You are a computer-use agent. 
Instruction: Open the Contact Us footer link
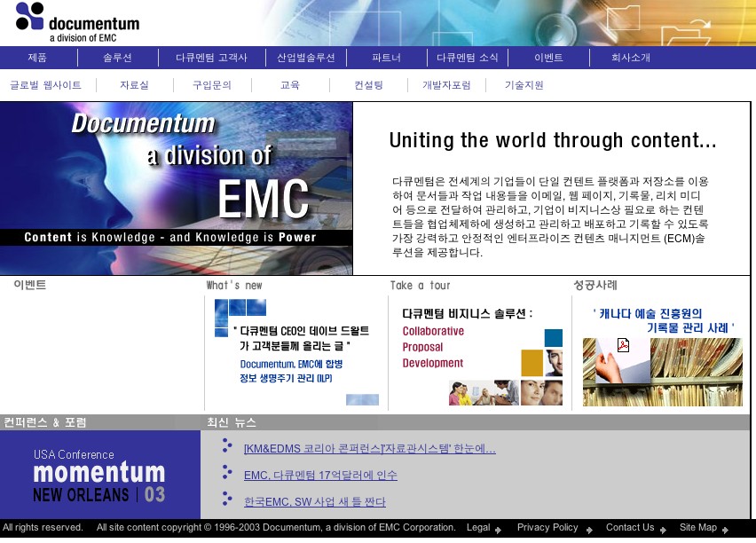click(x=630, y=528)
